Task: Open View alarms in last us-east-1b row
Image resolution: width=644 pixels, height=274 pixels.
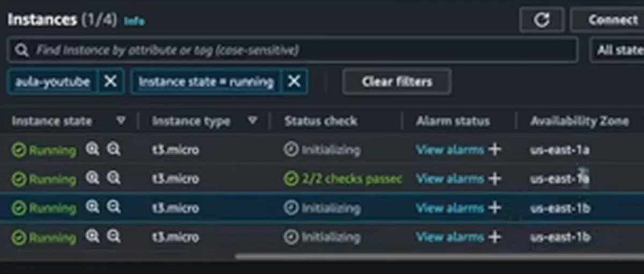Action: pos(450,236)
